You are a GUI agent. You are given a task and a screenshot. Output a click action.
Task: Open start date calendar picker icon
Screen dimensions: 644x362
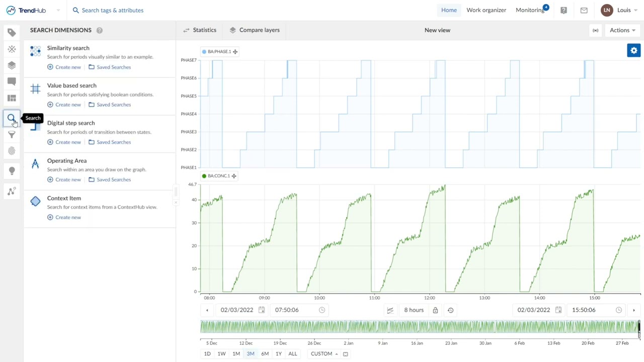click(x=262, y=310)
